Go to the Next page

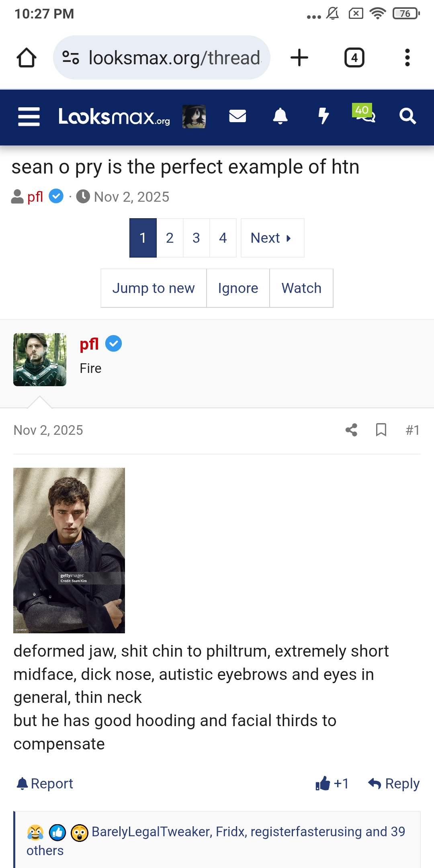[x=272, y=238]
